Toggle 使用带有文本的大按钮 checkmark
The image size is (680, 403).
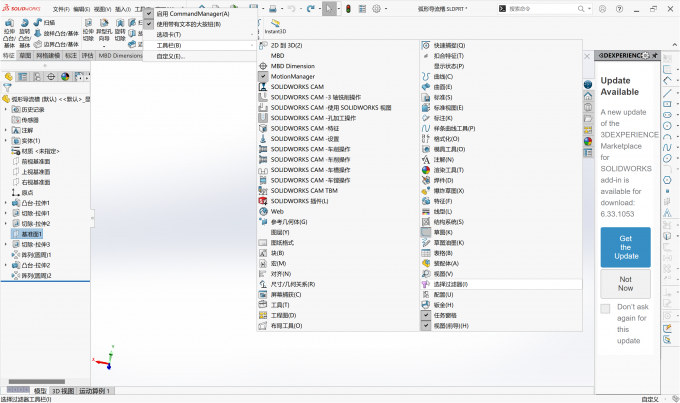149,24
